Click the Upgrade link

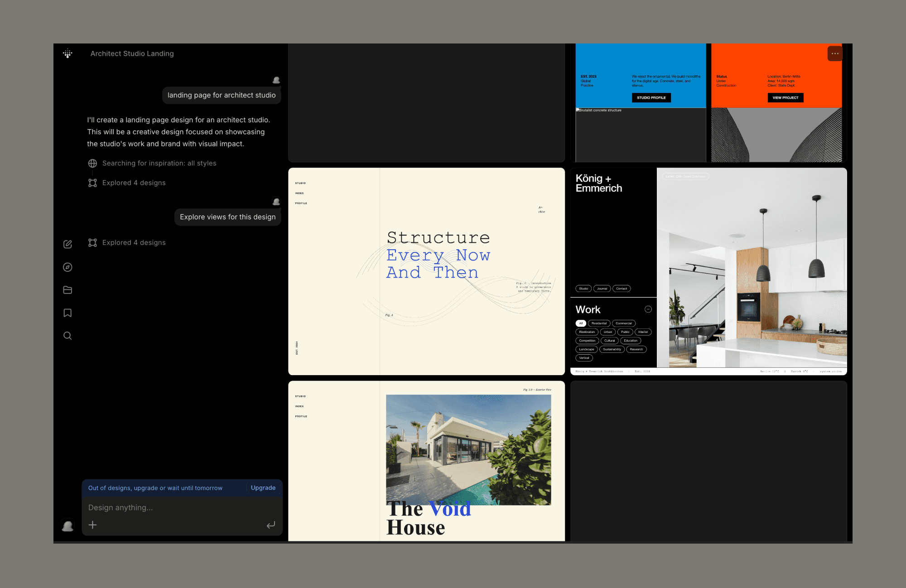[x=263, y=488]
